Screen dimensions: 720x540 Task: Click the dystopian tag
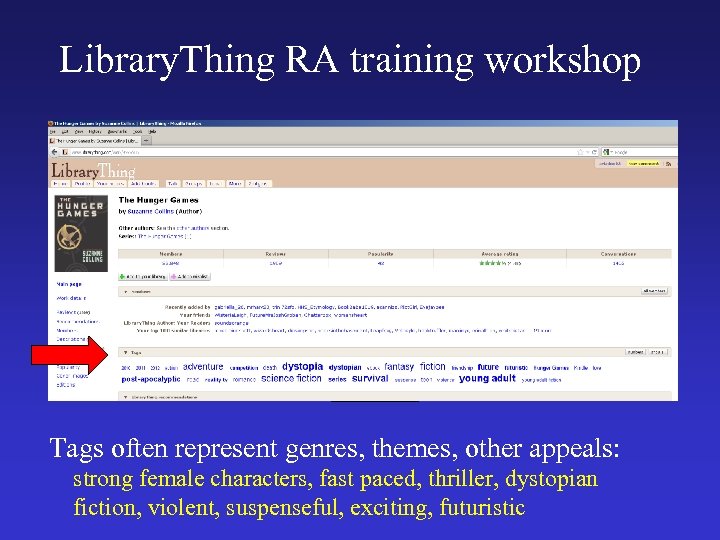pyautogui.click(x=345, y=367)
